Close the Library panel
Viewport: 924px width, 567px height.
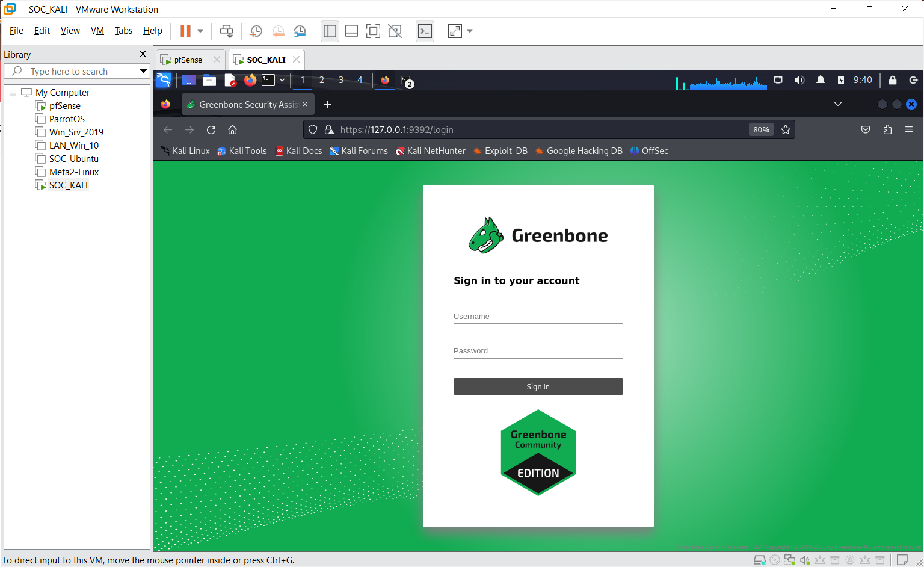click(x=143, y=54)
